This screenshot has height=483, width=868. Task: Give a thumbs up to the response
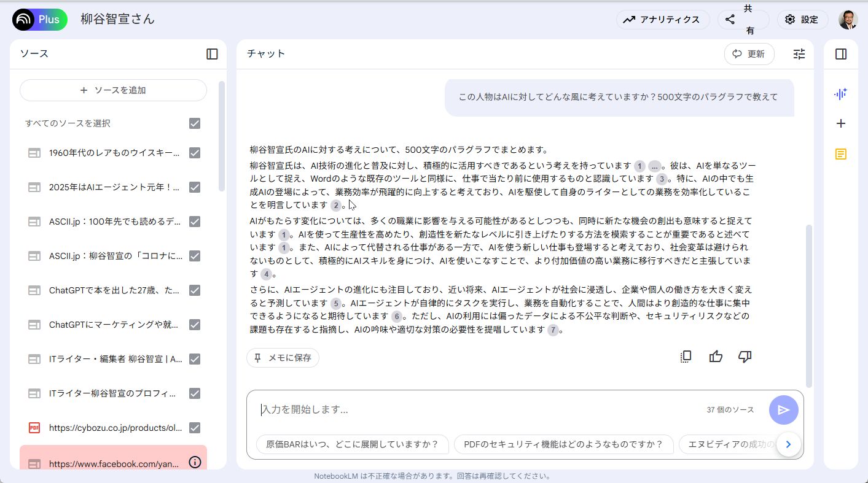(x=716, y=357)
